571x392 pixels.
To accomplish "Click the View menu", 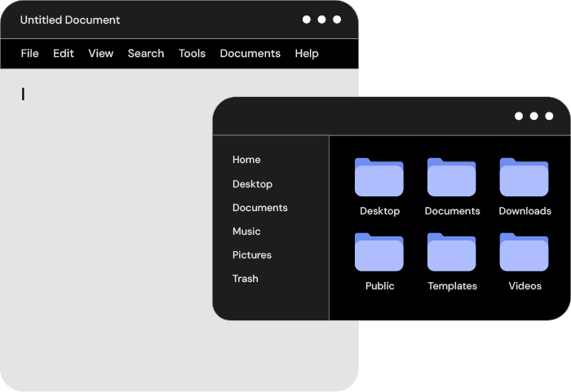I will [101, 54].
